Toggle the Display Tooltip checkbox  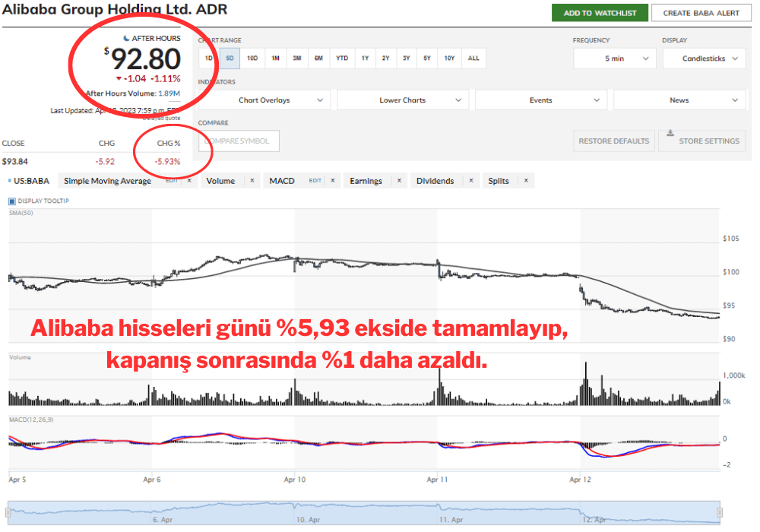12,201
